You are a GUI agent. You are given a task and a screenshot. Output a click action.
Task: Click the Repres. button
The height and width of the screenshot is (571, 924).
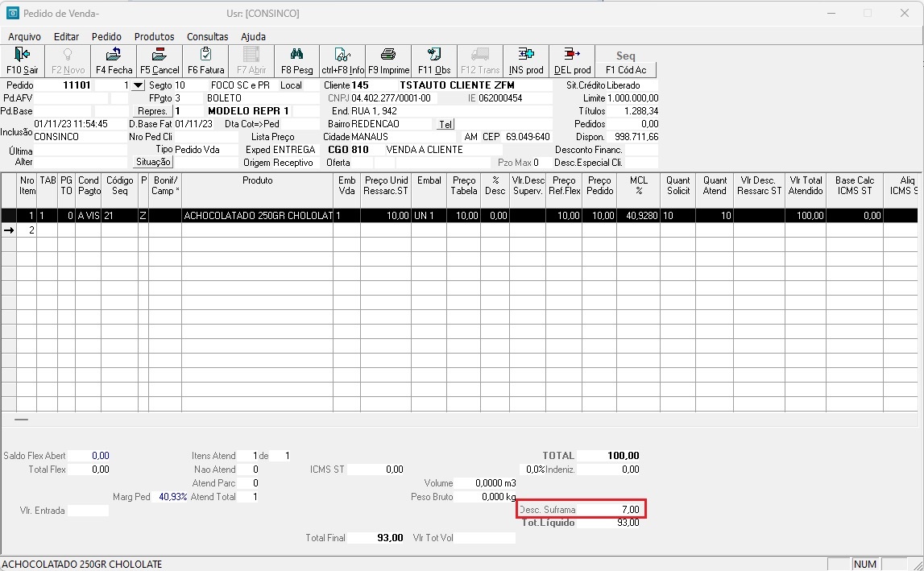(152, 111)
